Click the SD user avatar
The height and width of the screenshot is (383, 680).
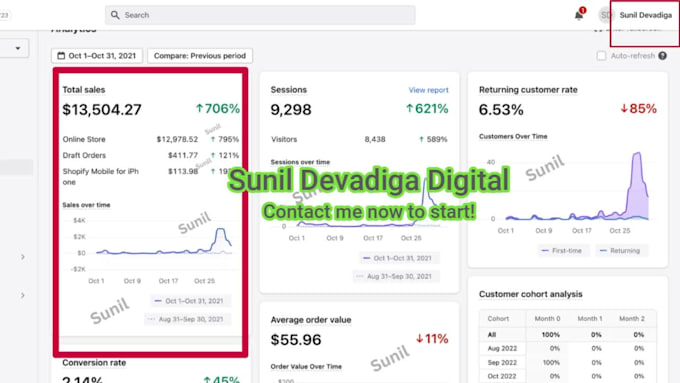click(606, 15)
